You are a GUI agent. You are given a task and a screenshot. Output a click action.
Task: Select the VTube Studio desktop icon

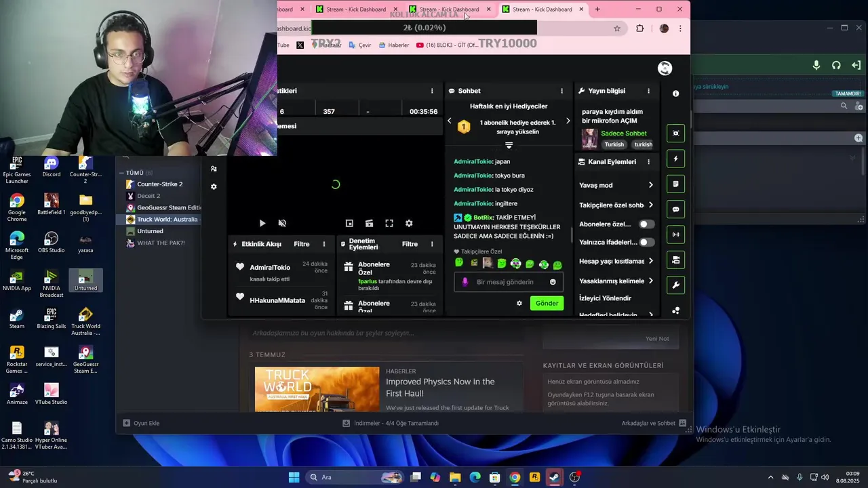point(52,394)
